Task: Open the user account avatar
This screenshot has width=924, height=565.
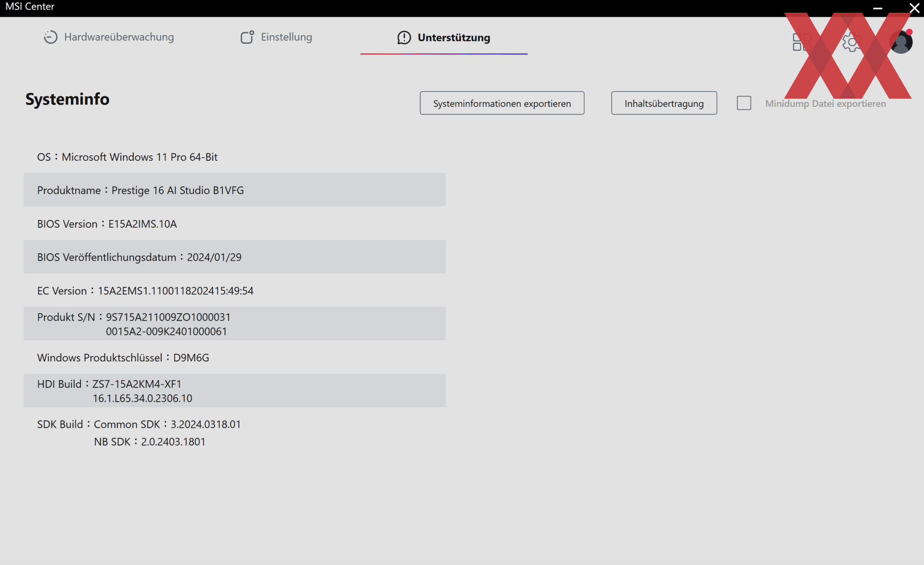Action: coord(901,42)
